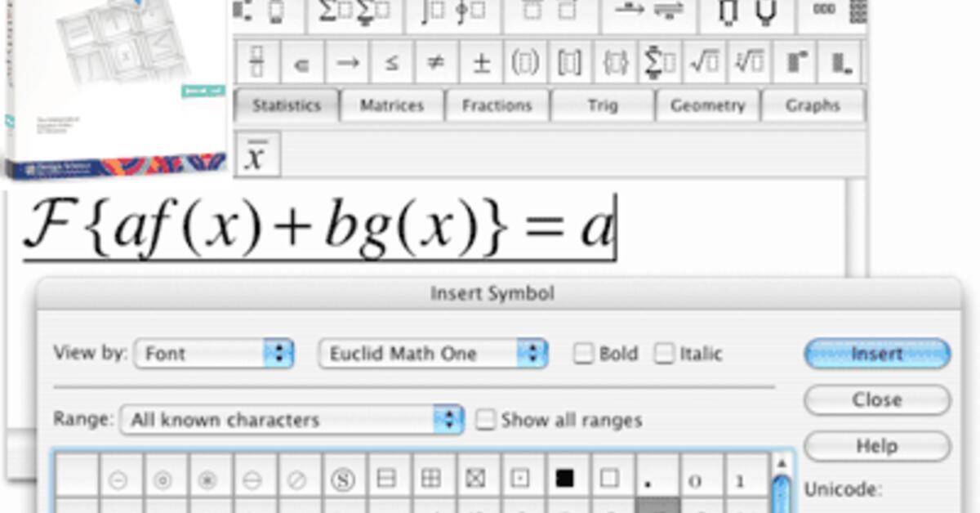Insert summation template in the small bar
Viewport: 980px width, 513px height.
click(660, 62)
